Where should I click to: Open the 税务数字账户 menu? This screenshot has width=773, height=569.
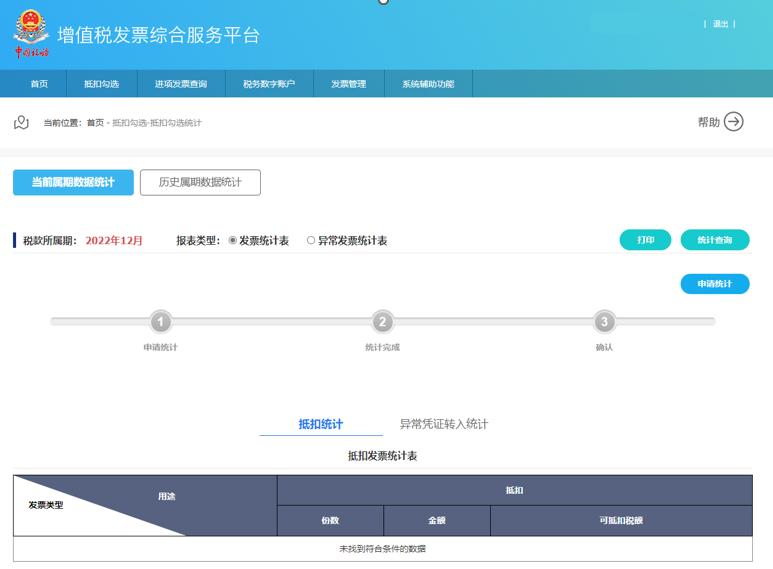click(269, 84)
